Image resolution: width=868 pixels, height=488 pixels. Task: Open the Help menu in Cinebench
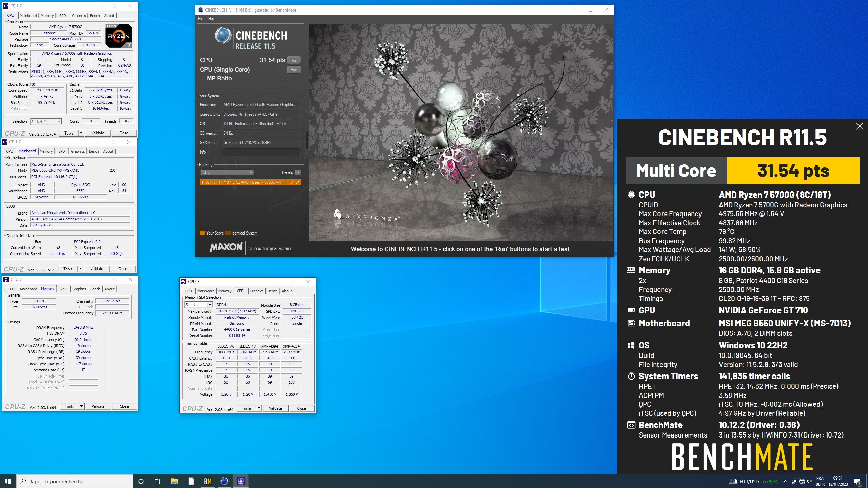click(212, 19)
